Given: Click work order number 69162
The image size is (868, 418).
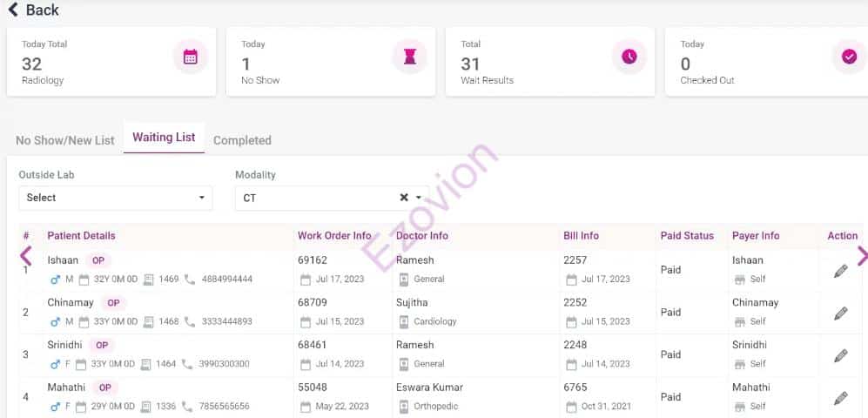Looking at the screenshot, I should pos(313,260).
